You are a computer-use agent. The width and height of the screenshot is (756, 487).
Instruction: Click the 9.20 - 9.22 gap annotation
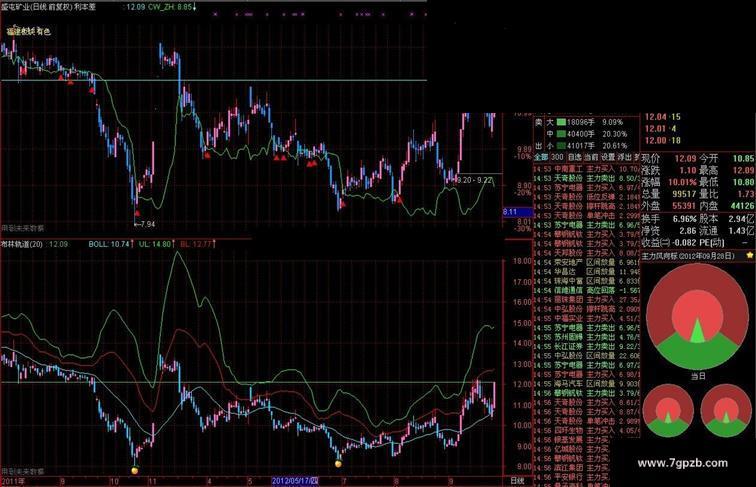pos(475,180)
